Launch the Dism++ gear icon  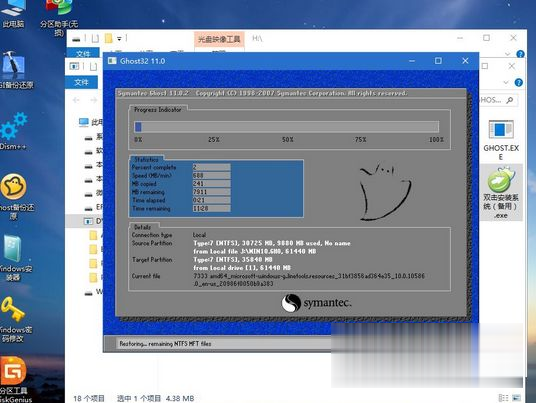pyautogui.click(x=14, y=132)
